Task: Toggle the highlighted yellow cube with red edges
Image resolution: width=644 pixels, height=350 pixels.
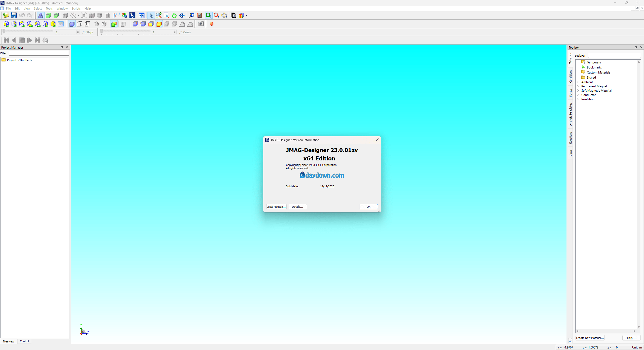Action: coord(159,24)
